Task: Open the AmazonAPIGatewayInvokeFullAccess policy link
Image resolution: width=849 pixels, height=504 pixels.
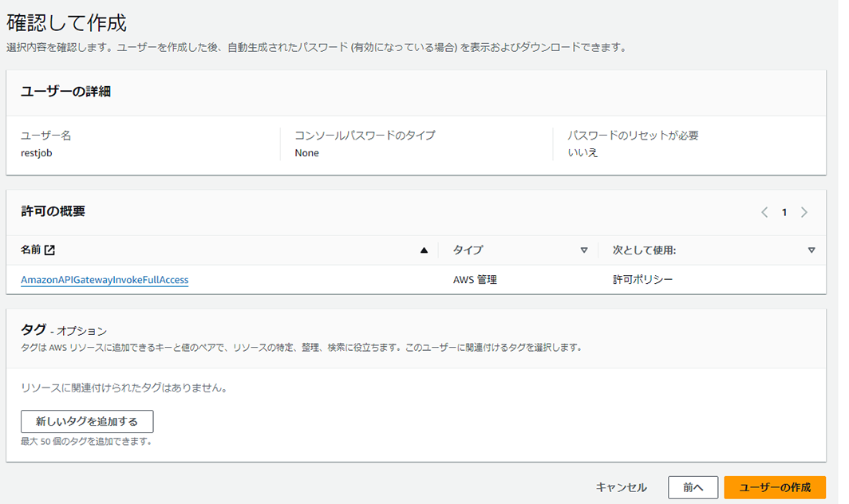Action: pos(105,280)
